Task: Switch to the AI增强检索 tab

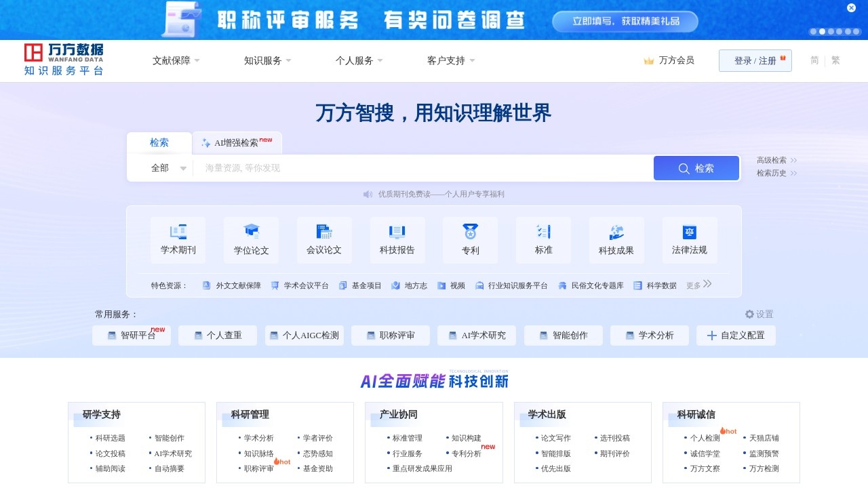Action: pyautogui.click(x=237, y=142)
